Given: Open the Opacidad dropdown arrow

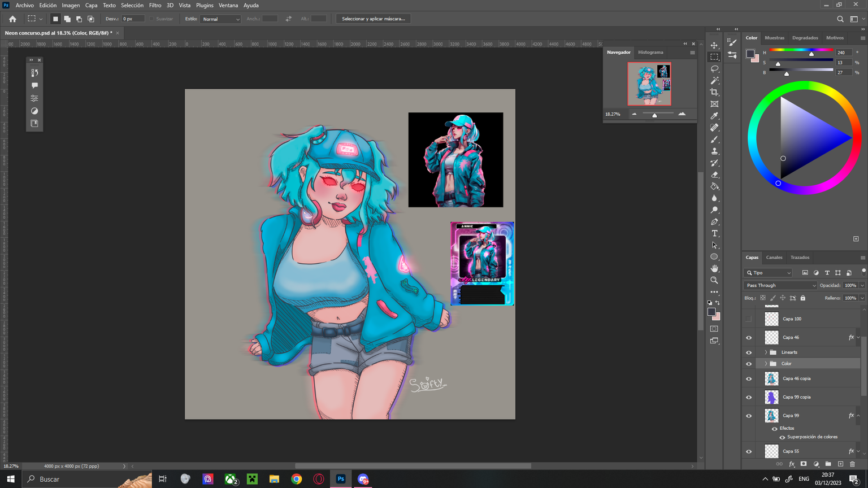Looking at the screenshot, I should click(x=862, y=286).
